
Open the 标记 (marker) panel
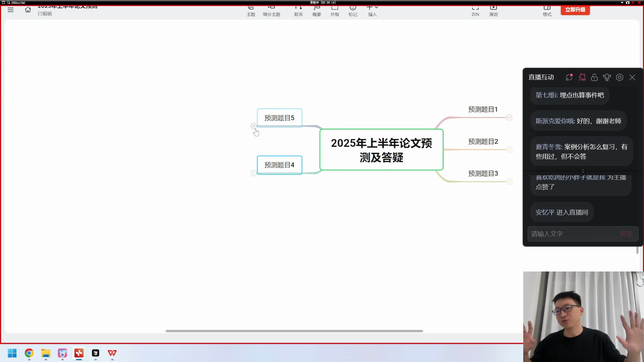tap(353, 10)
